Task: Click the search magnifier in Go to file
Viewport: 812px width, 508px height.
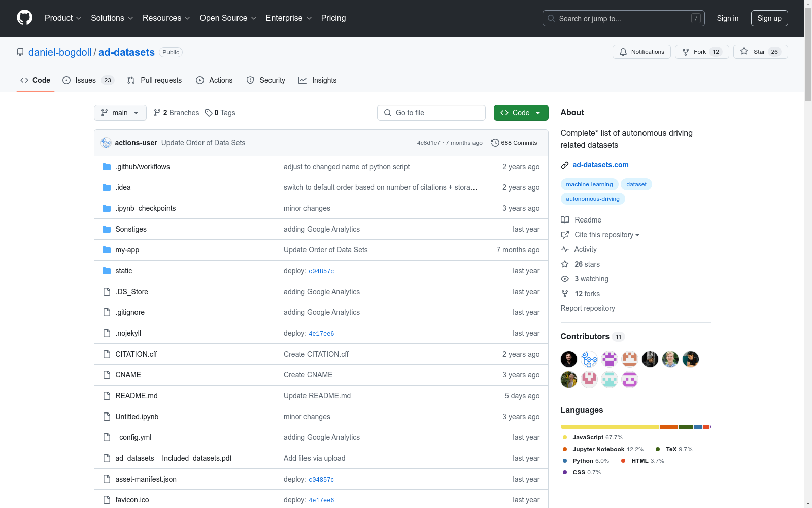Action: 388,113
